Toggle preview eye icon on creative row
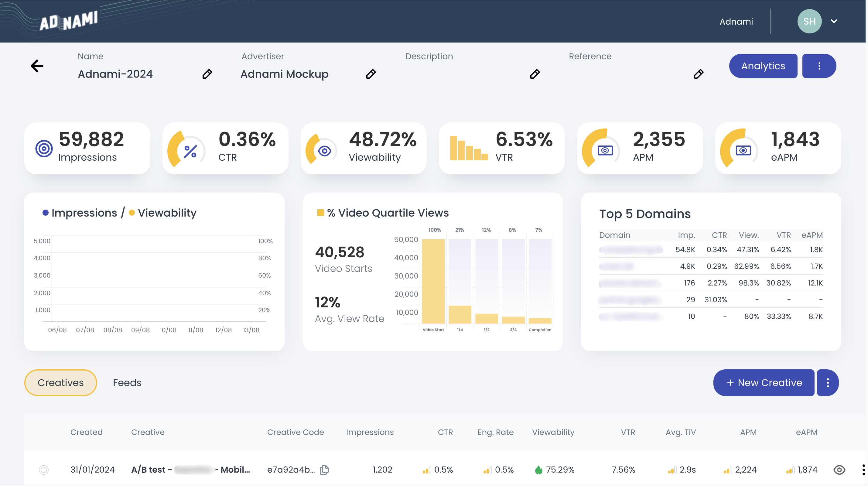 tap(839, 470)
